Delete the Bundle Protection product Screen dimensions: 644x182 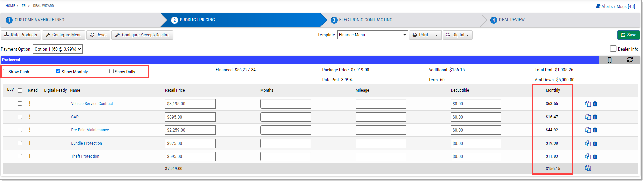tap(595, 143)
